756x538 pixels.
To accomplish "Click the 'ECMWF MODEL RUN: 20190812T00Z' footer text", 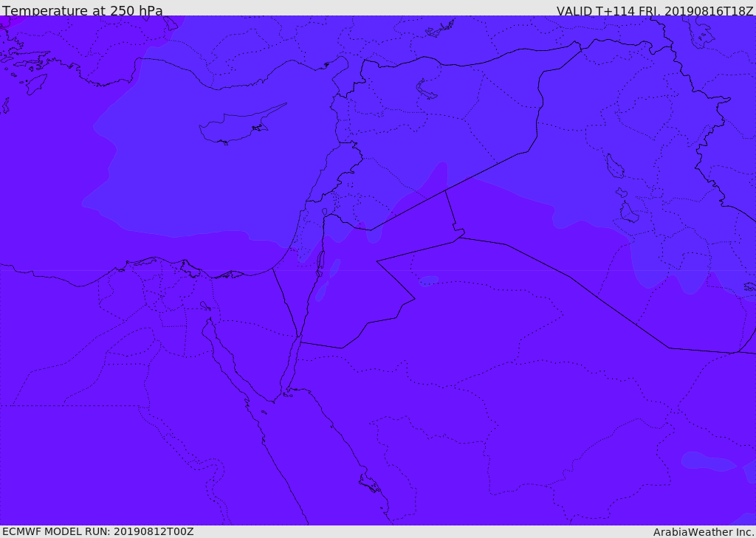I will (x=98, y=532).
